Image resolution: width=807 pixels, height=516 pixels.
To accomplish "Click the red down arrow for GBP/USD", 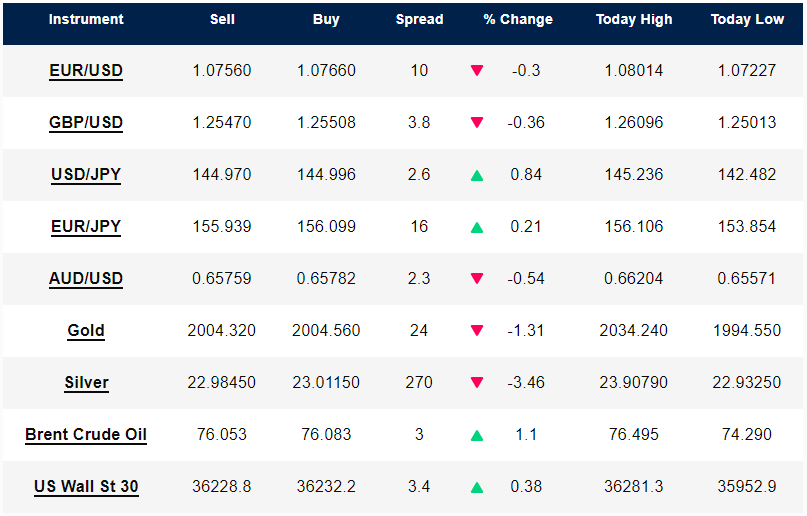I will tap(477, 123).
